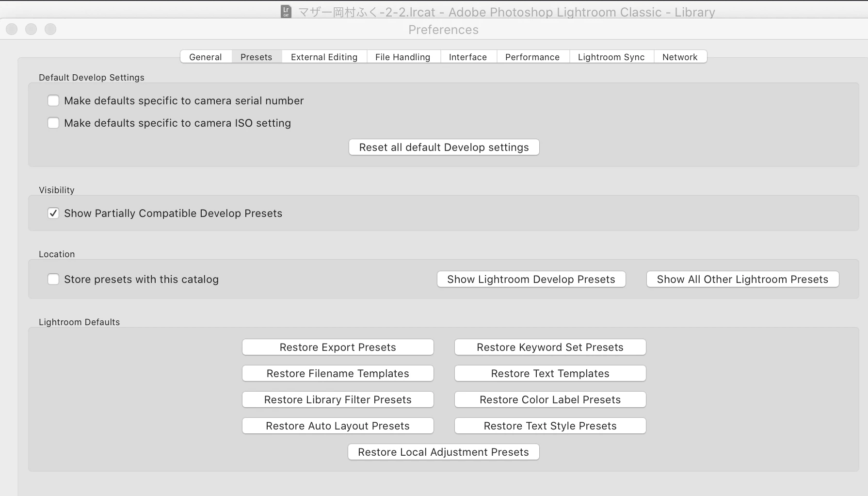Click Show Lightroom Develop Presets button
Screen dimensions: 868x496
[x=531, y=279]
